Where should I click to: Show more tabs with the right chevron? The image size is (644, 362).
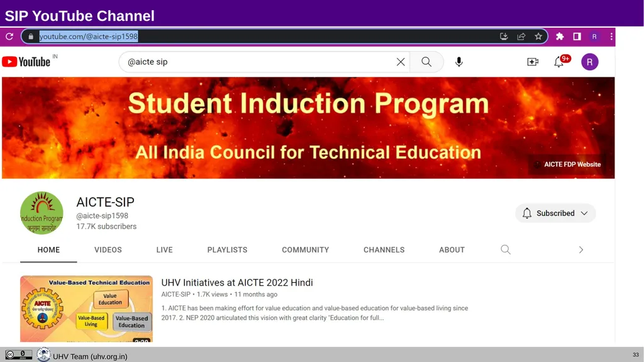tap(580, 250)
